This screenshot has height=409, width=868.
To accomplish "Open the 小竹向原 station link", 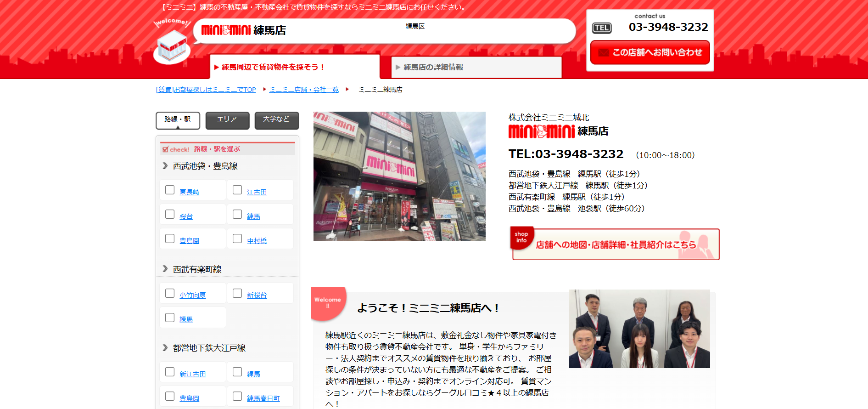I will coord(192,295).
